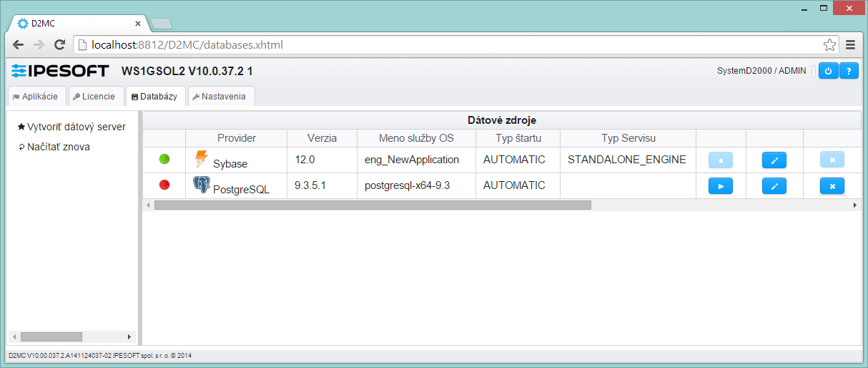Viewport: 868px width, 368px height.
Task: Click the PostgreSQL elephant icon
Action: pos(202,185)
